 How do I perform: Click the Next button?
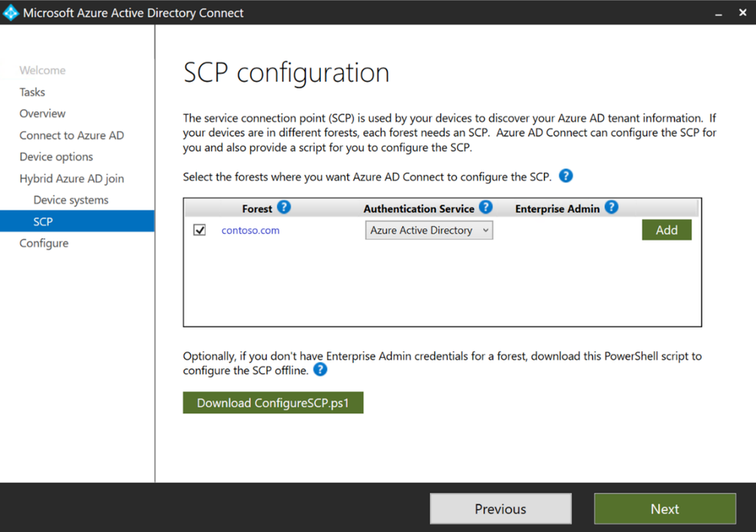click(664, 509)
